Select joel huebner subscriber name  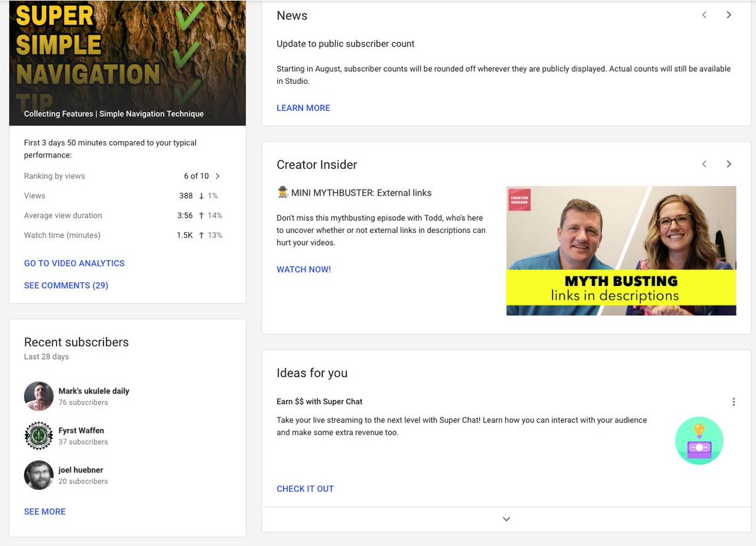[81, 470]
